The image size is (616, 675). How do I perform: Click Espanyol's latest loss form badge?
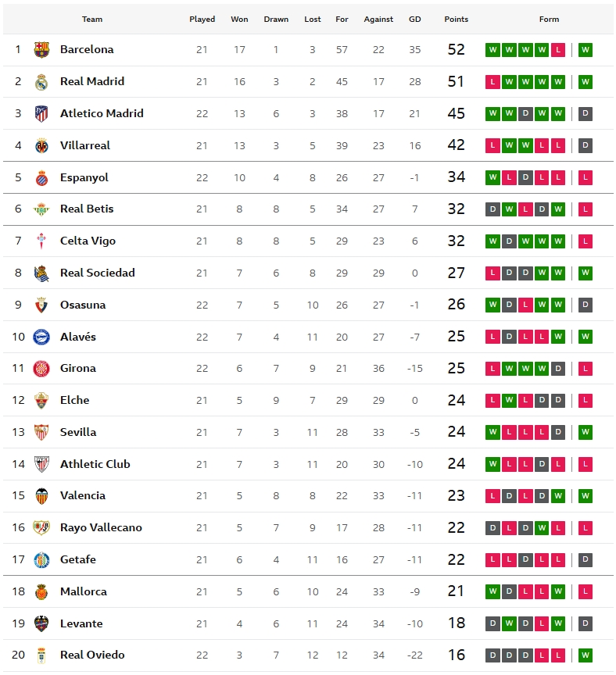(x=586, y=177)
